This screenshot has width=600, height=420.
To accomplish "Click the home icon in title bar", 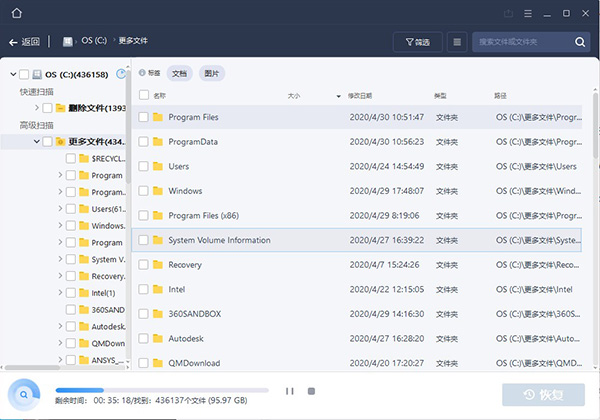I will (x=14, y=13).
